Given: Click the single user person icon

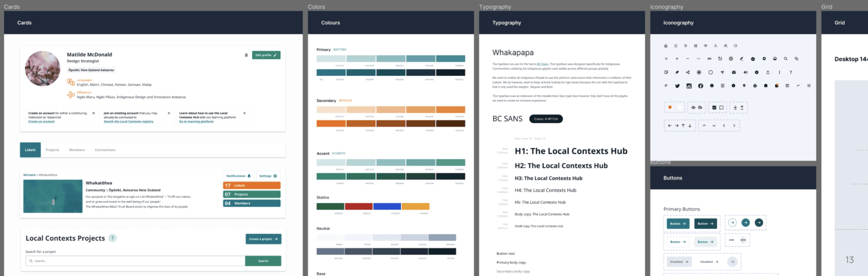Looking at the screenshot, I should pyautogui.click(x=715, y=46).
